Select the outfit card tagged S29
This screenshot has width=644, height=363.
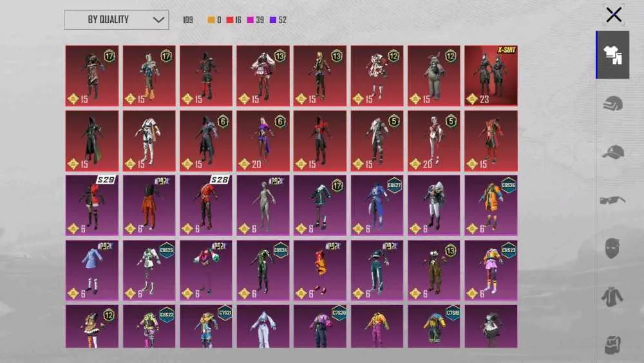[x=91, y=206]
